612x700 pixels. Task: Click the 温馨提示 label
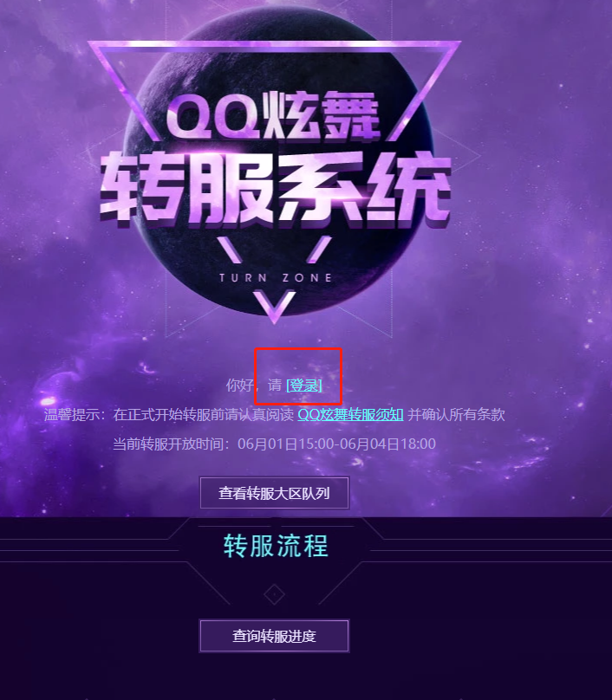[71, 415]
